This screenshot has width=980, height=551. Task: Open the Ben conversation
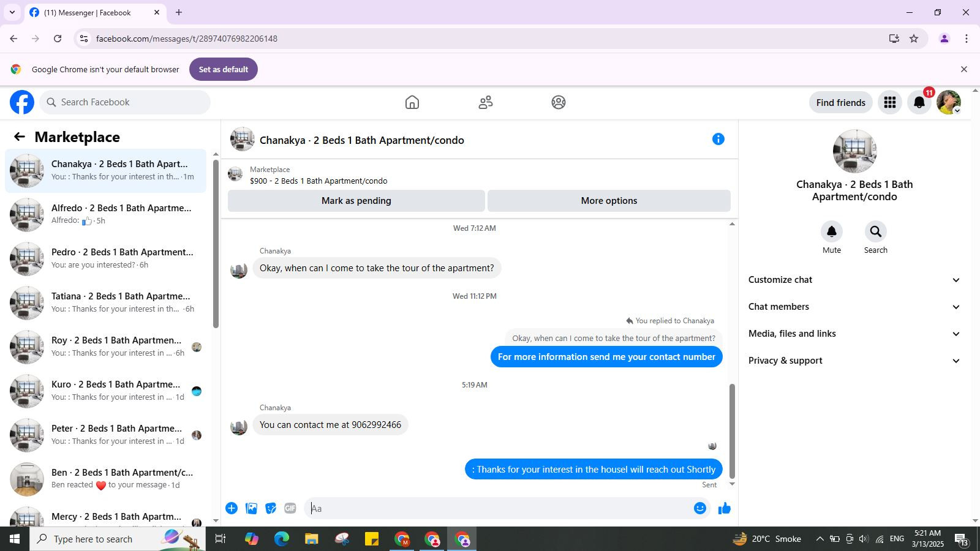pyautogui.click(x=105, y=479)
